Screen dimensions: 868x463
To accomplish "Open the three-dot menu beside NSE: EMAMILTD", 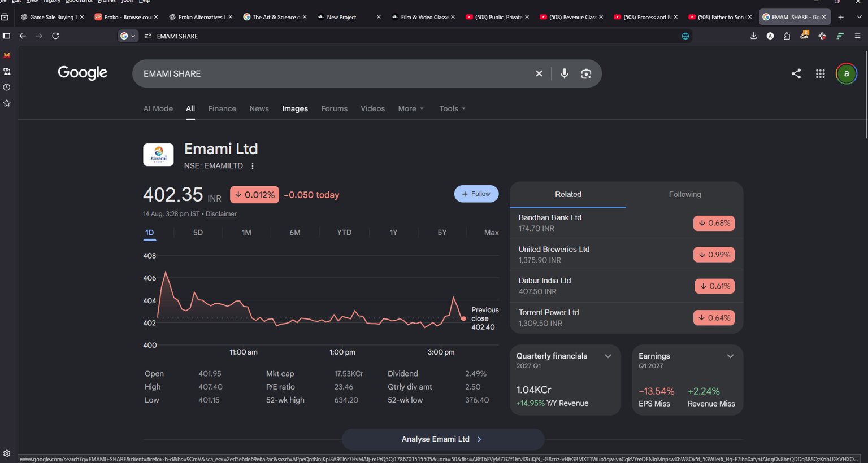I will click(x=253, y=166).
